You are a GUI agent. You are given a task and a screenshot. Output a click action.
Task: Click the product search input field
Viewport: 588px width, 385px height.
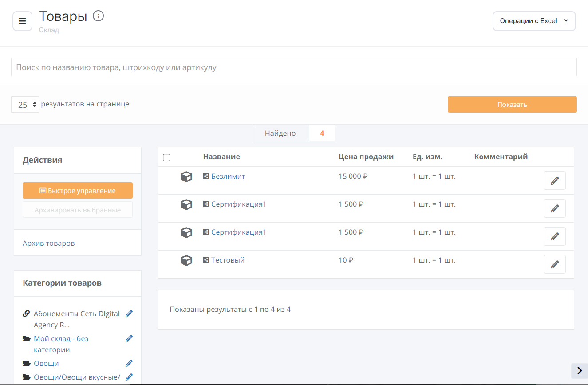tap(294, 67)
